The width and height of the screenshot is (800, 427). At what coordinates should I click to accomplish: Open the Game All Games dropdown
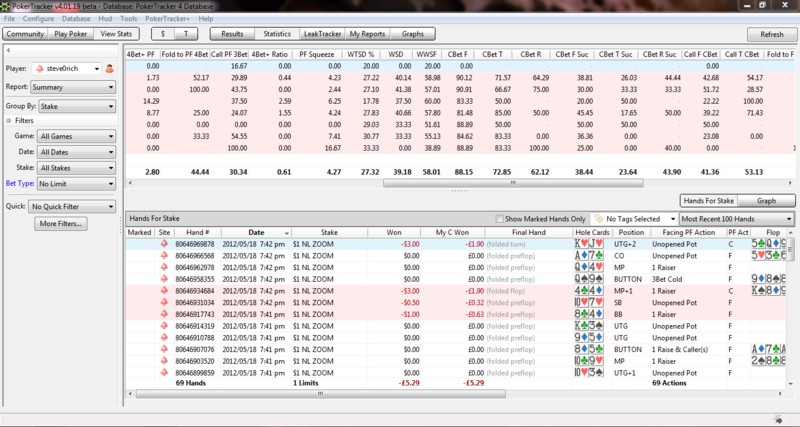[x=77, y=136]
